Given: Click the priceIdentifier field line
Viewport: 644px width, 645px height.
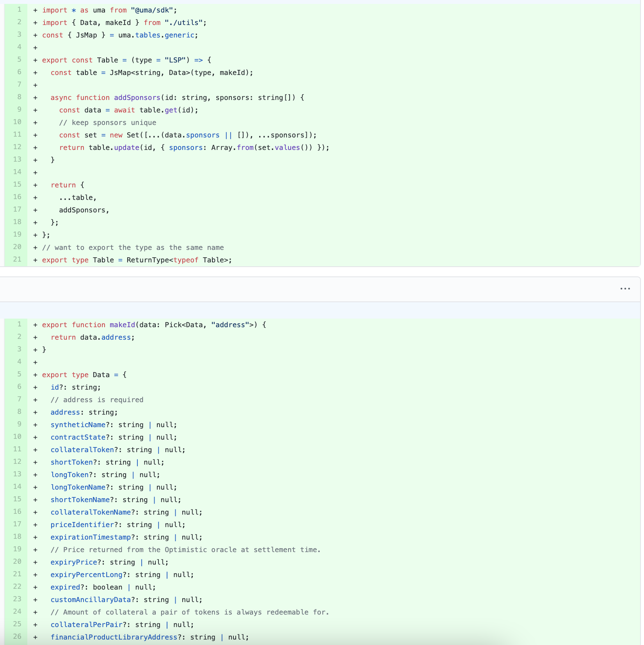Looking at the screenshot, I should pyautogui.click(x=118, y=525).
